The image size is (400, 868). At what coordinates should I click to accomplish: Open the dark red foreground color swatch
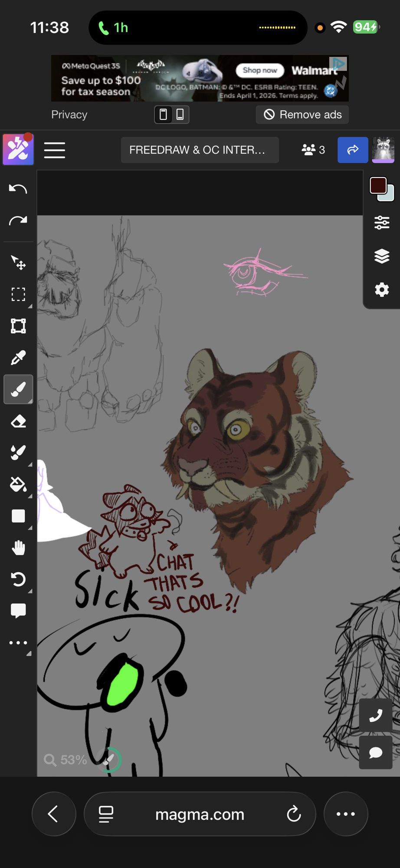(x=378, y=186)
